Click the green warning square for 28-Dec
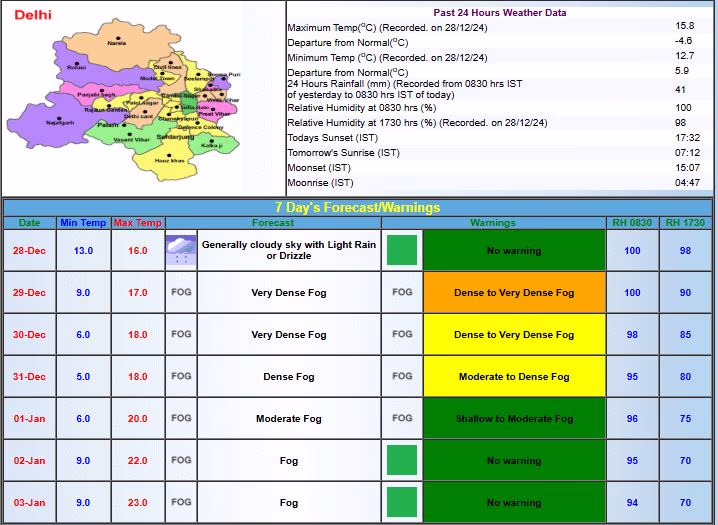Viewport: 718px width, 525px height. [402, 250]
